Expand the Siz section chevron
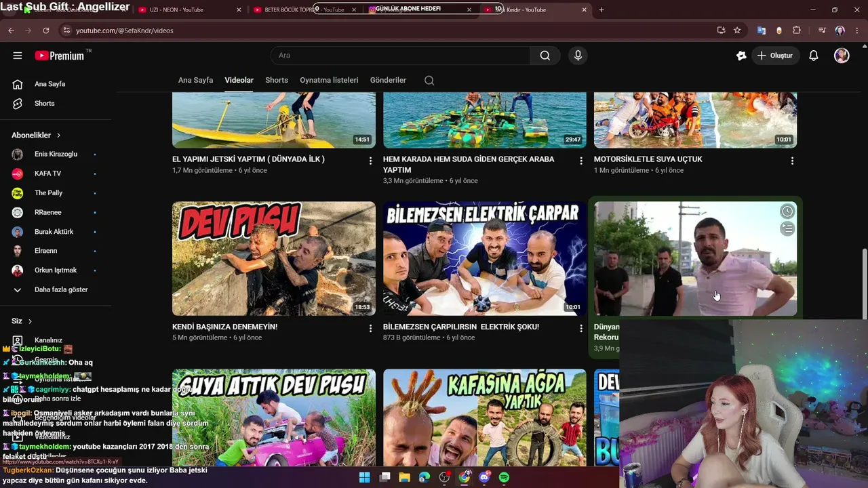This screenshot has height=488, width=868. click(30, 321)
